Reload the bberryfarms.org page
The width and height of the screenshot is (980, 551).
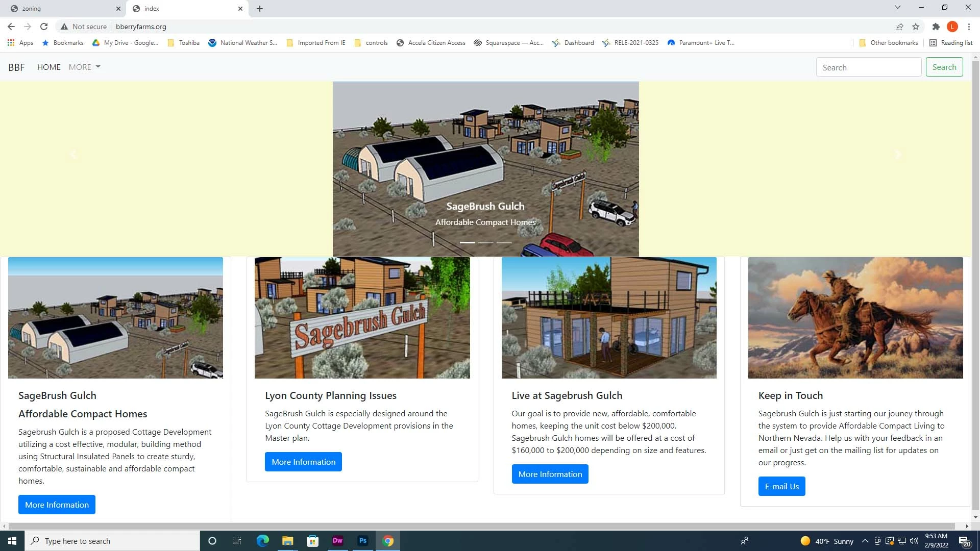tap(44, 27)
